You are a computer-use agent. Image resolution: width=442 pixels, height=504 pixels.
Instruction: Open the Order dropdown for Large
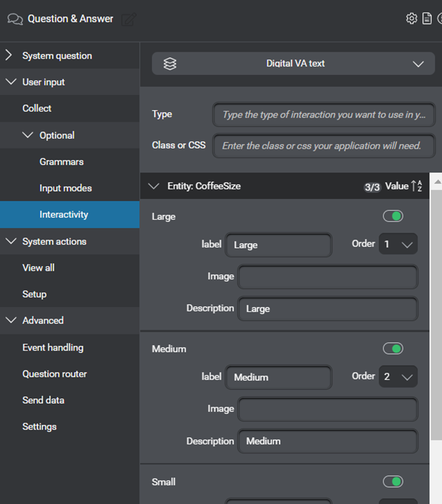tap(398, 244)
